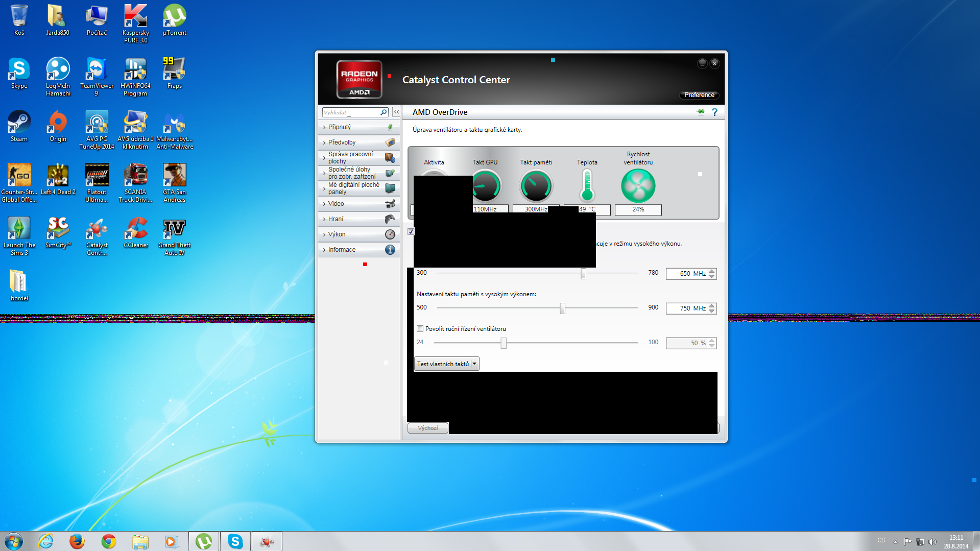Click the Preference button
The image size is (980, 551).
point(699,95)
